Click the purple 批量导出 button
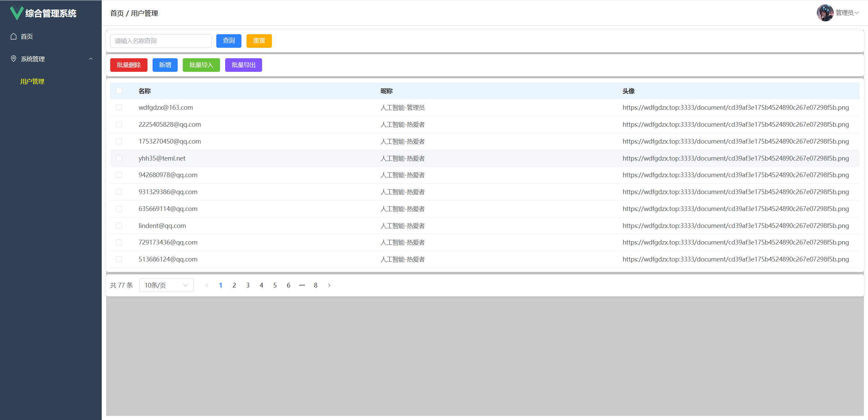The width and height of the screenshot is (868, 420). [x=243, y=65]
